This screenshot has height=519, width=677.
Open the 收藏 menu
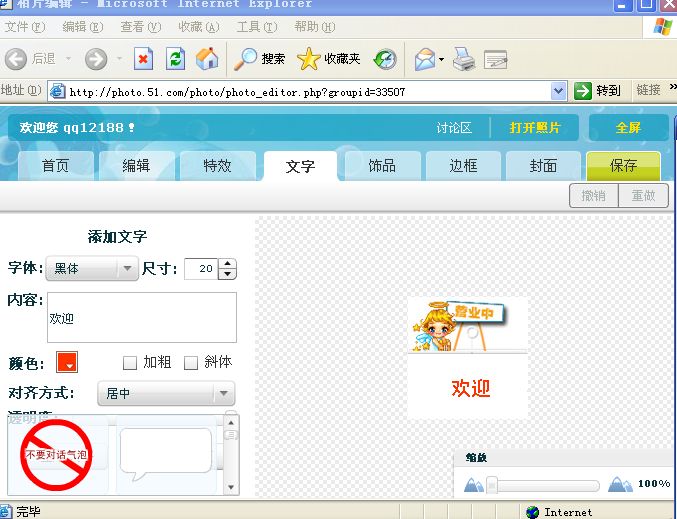[199, 27]
